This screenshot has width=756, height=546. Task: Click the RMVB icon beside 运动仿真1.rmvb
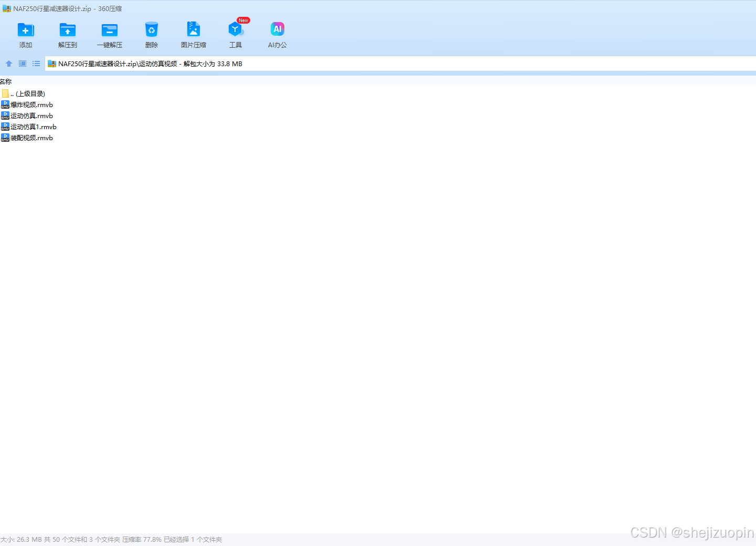tap(5, 127)
